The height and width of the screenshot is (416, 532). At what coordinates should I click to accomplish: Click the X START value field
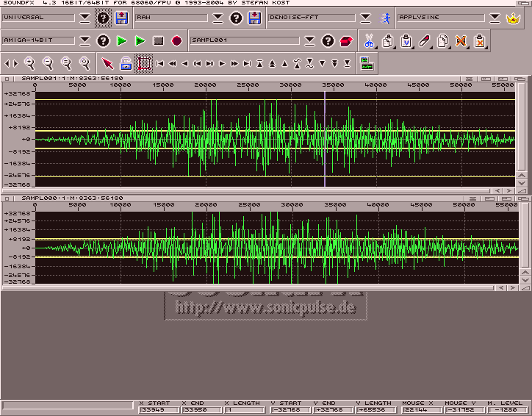tap(159, 410)
